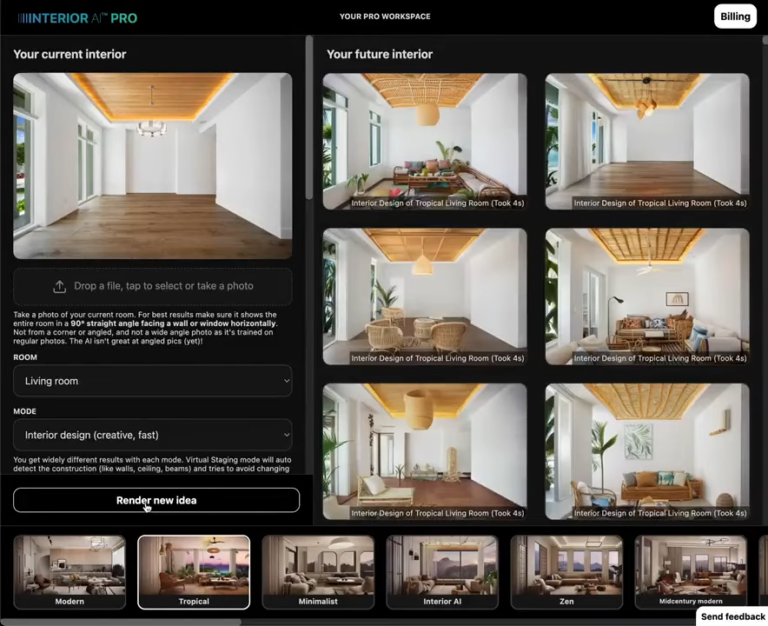Click the Your future interior heading

click(x=380, y=54)
